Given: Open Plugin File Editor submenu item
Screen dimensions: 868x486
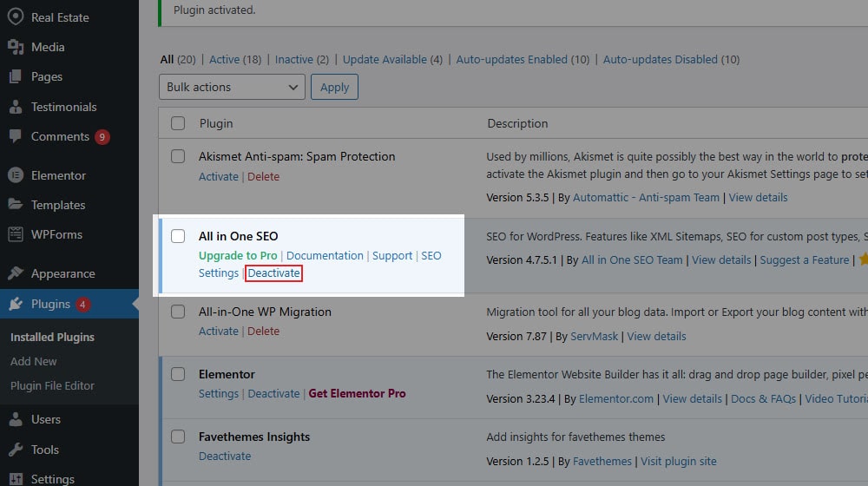Looking at the screenshot, I should (52, 386).
